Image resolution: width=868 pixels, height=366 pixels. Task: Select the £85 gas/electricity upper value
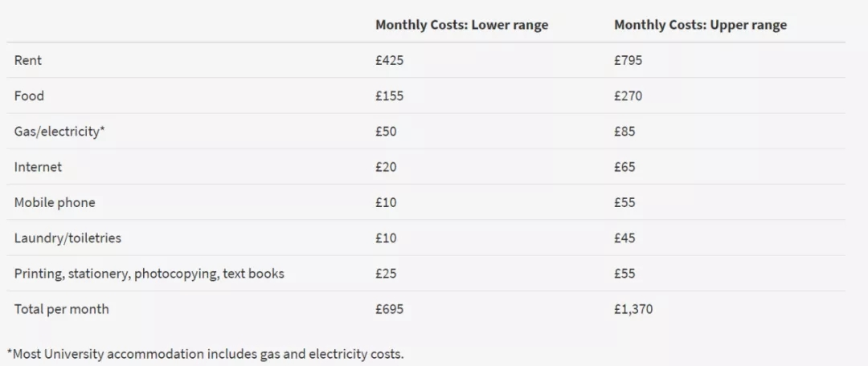tap(624, 131)
